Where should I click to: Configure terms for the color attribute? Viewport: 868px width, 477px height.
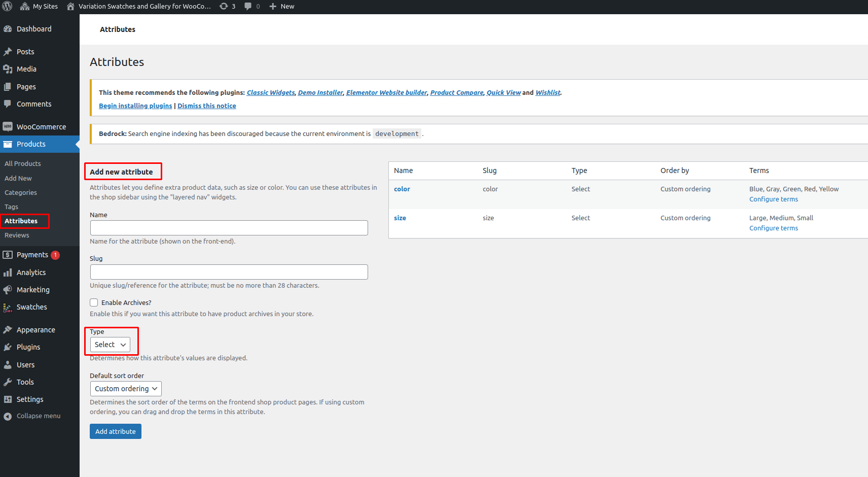click(x=773, y=199)
